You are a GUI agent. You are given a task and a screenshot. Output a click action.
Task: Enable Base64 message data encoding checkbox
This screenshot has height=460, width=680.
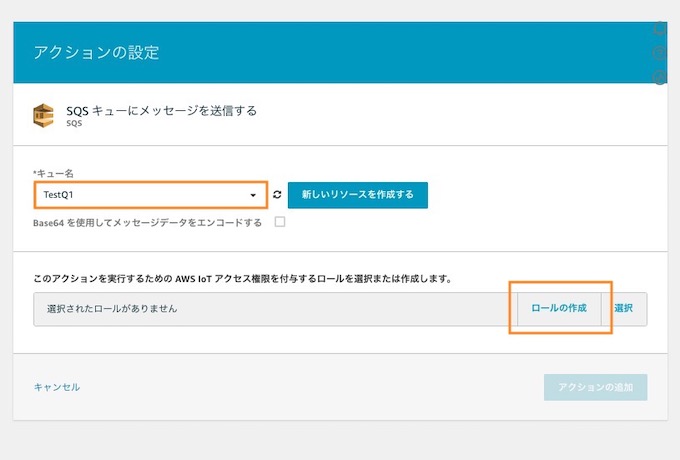(x=280, y=222)
